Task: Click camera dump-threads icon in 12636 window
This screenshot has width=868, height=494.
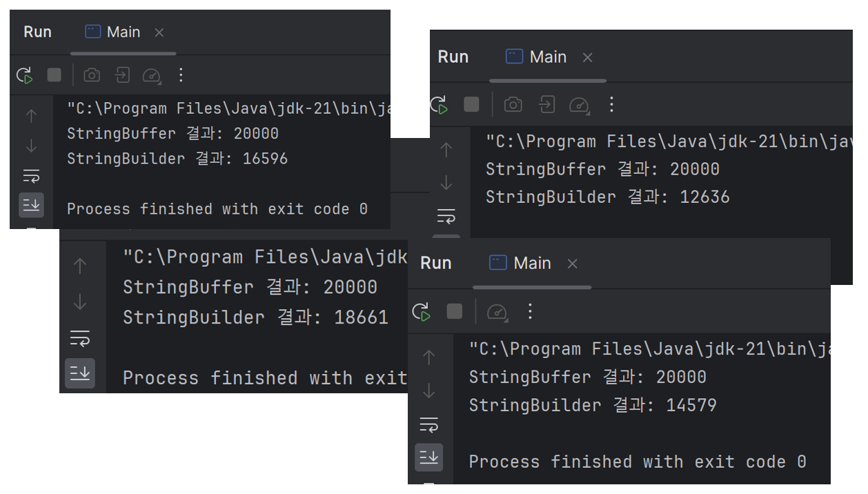Action: 513,104
